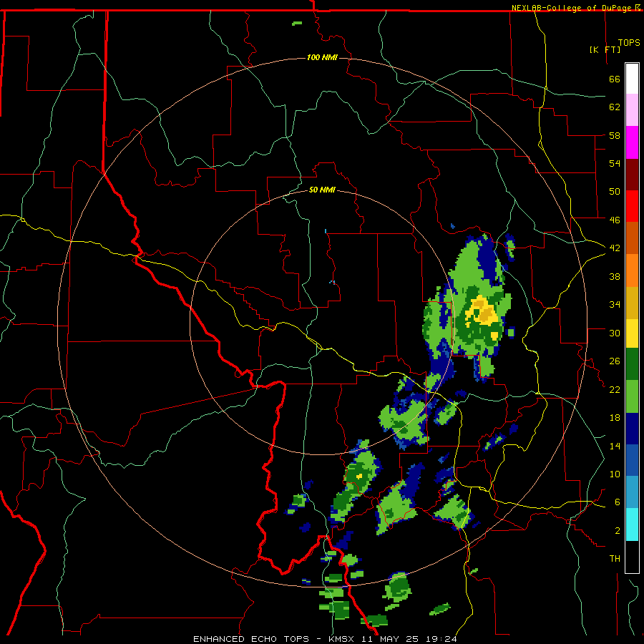The image size is (644, 644).
Task: Click the 30 legend value
Action: [615, 333]
